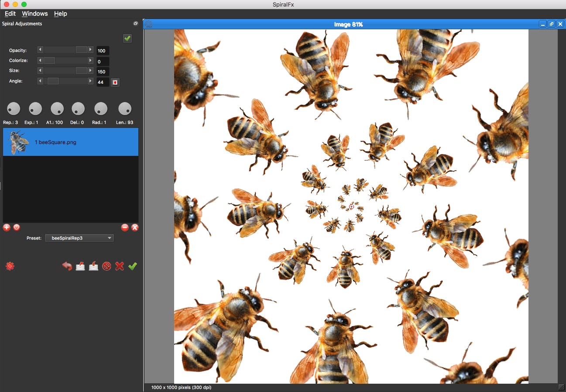
Task: Click the red undo arrow icon
Action: pos(67,266)
